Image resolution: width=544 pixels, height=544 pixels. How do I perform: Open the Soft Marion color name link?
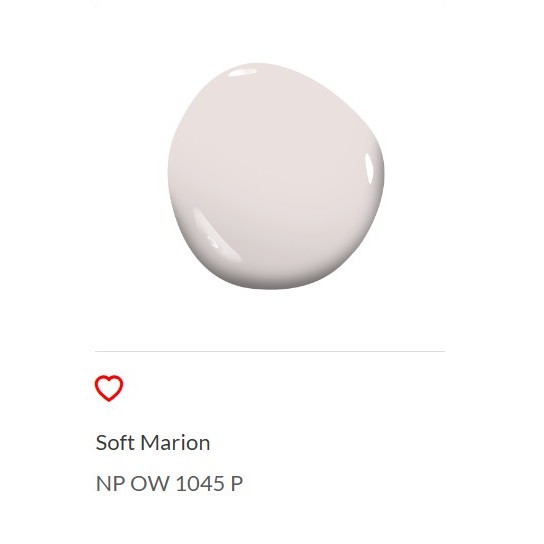click(153, 443)
